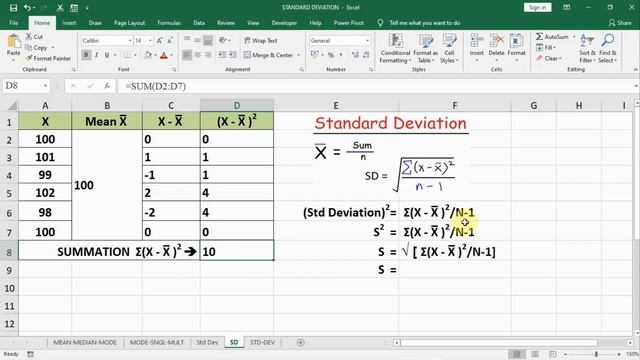Toggle Underline formatting
Screen dimensions: 640x360
(107, 55)
